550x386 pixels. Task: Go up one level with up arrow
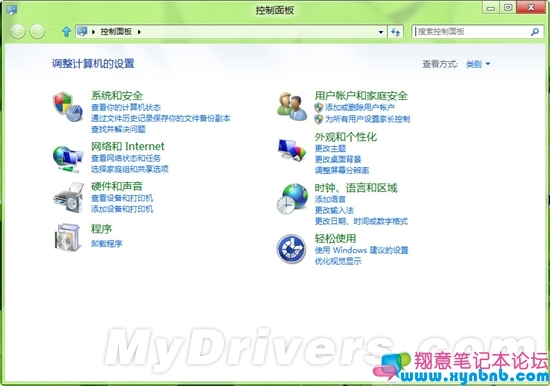(x=66, y=32)
